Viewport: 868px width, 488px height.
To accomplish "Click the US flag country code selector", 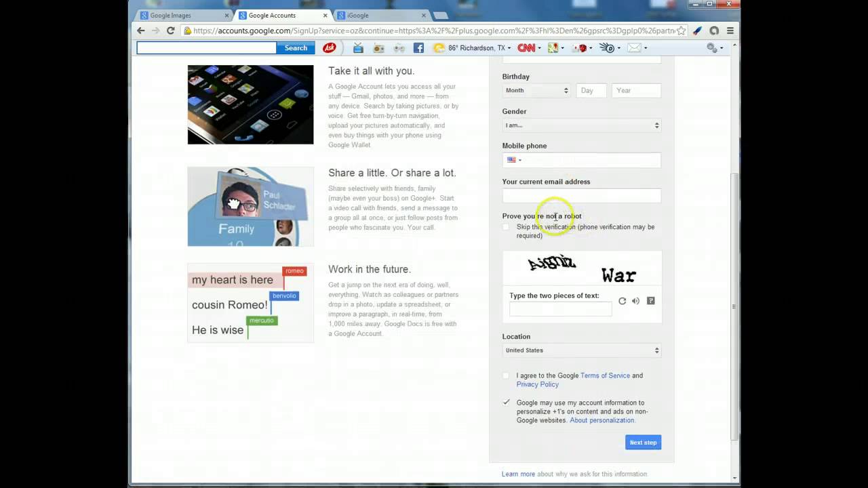I will click(x=514, y=160).
